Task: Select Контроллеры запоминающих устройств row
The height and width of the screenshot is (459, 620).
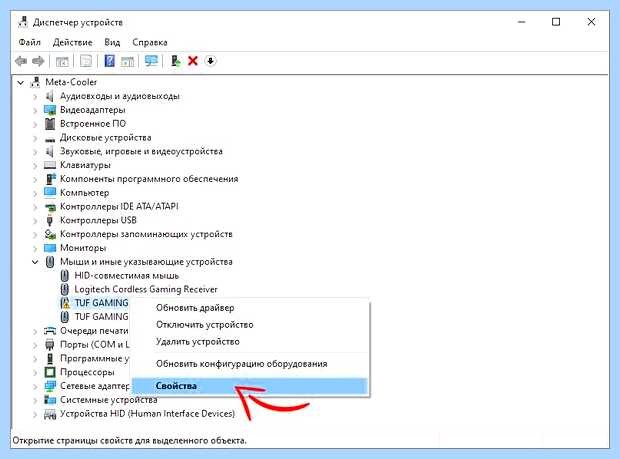Action: [146, 234]
